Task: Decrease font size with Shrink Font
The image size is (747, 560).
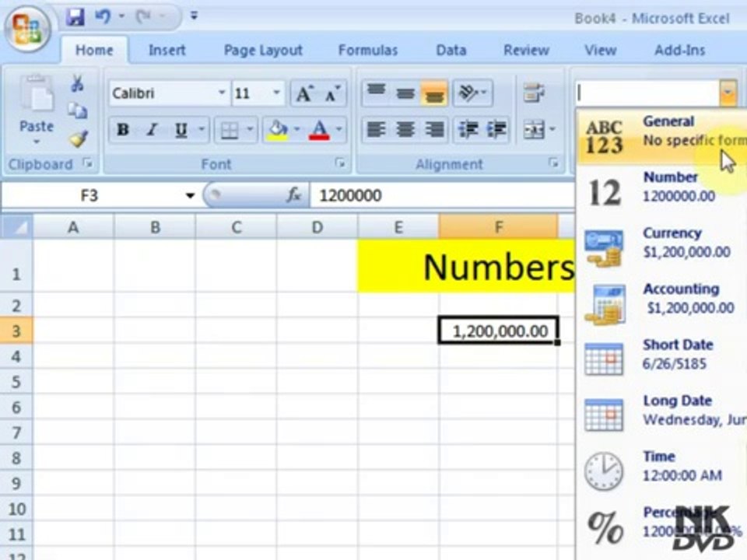Action: pyautogui.click(x=332, y=93)
